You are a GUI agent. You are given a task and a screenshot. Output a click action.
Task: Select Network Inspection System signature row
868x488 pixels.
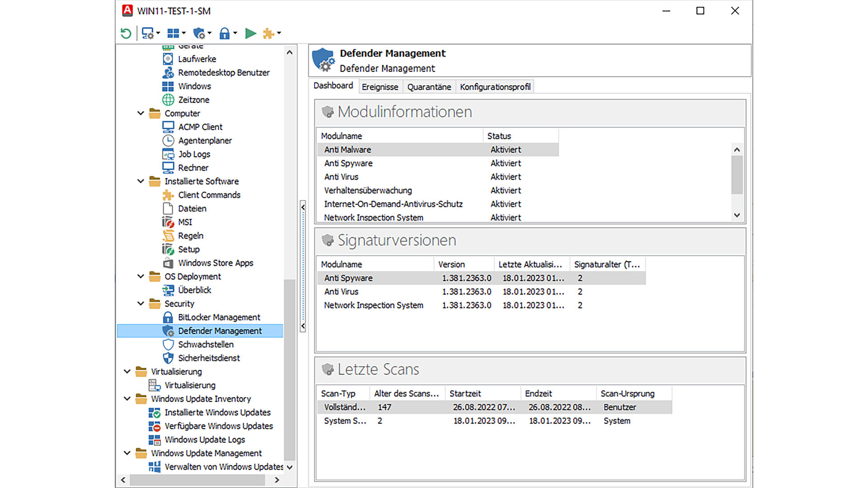click(x=481, y=305)
